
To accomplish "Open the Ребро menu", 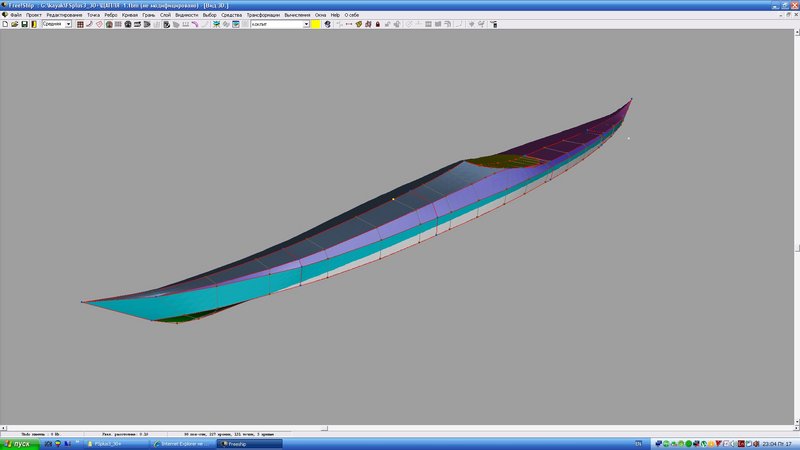I will [111, 15].
